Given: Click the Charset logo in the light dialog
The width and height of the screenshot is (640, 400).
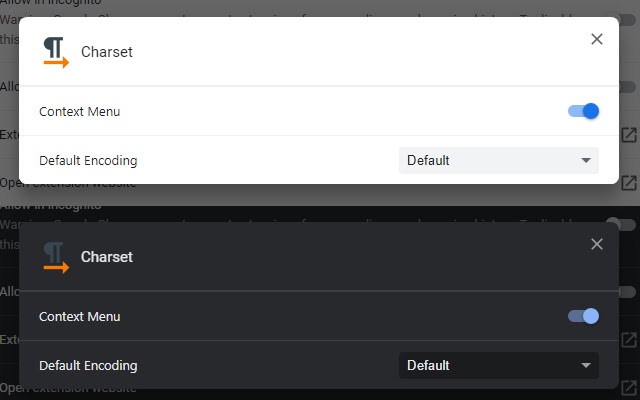Looking at the screenshot, I should [x=55, y=52].
